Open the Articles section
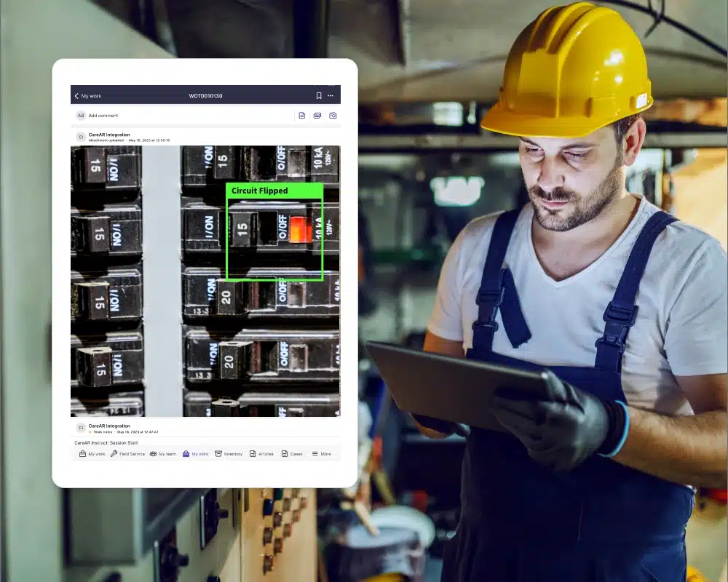 tap(262, 453)
